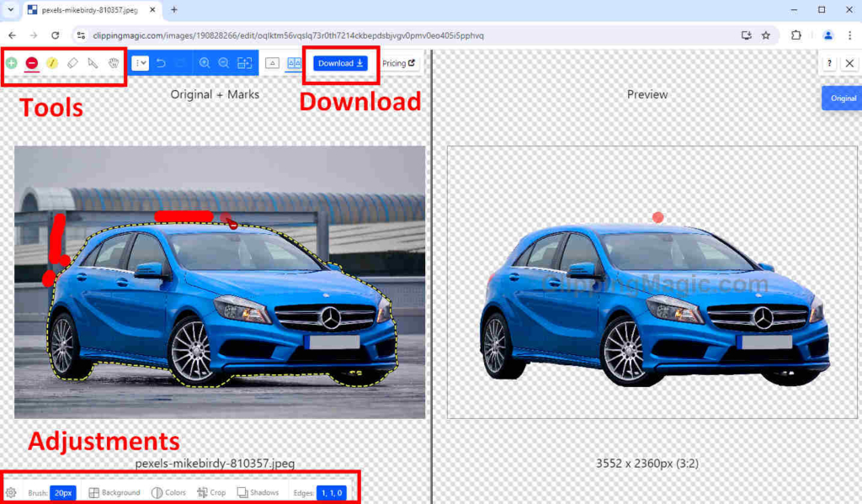Screen dimensions: 862x504
Task: Pick the yellow hair tool
Action: (x=52, y=63)
